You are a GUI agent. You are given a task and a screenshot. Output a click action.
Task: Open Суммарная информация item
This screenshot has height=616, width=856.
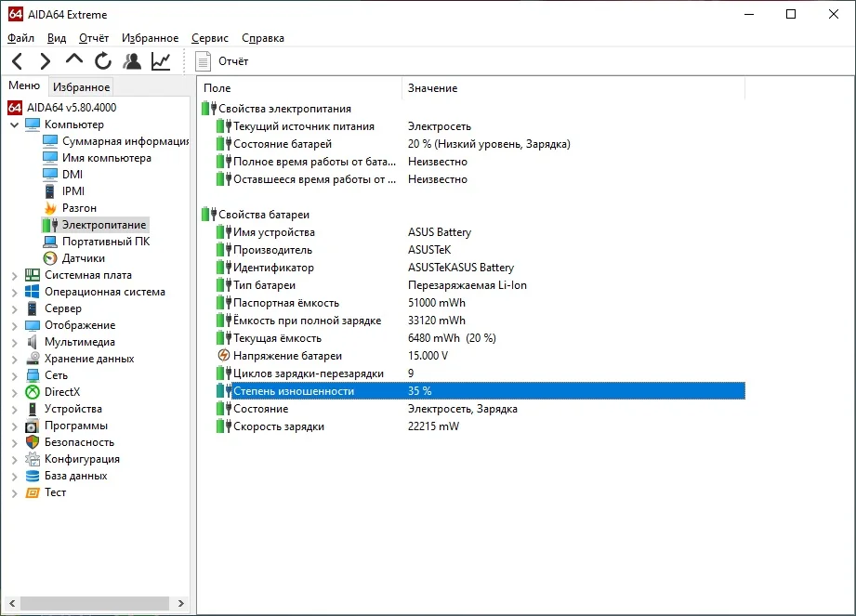[x=116, y=141]
